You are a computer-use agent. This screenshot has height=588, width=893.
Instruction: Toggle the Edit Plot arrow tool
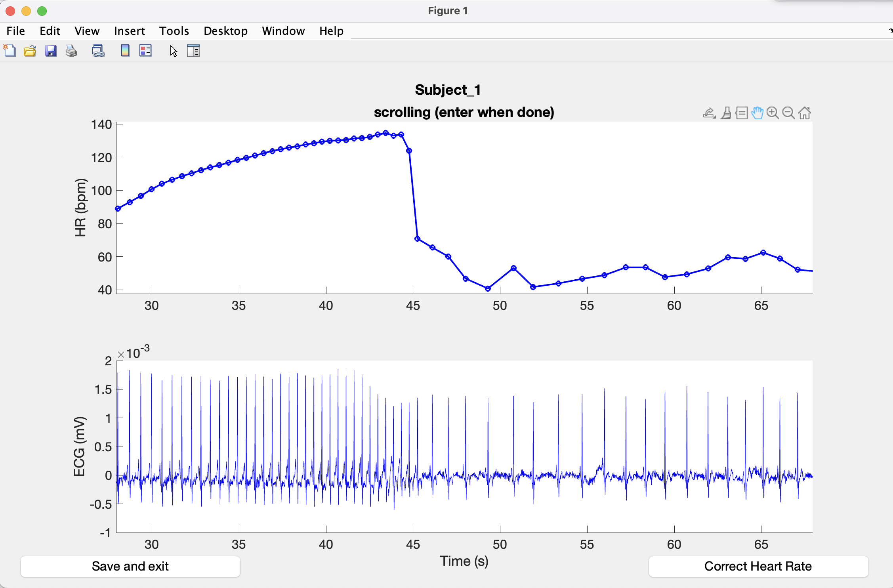[x=174, y=51]
